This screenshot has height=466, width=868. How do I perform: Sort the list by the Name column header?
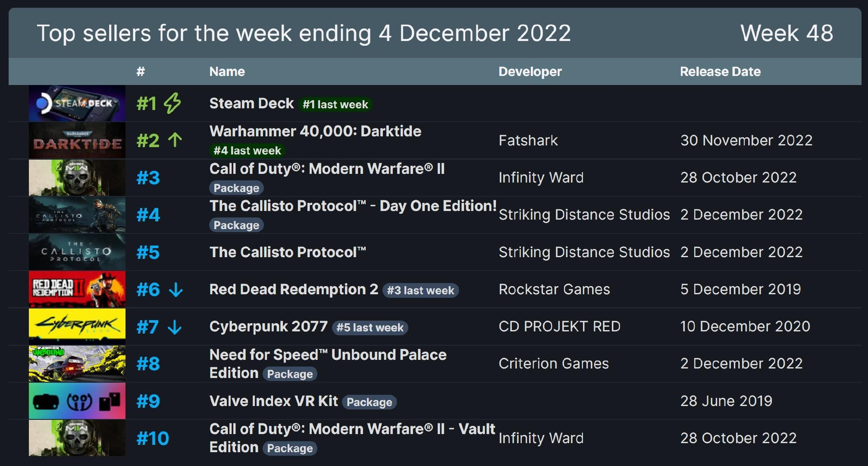click(226, 71)
